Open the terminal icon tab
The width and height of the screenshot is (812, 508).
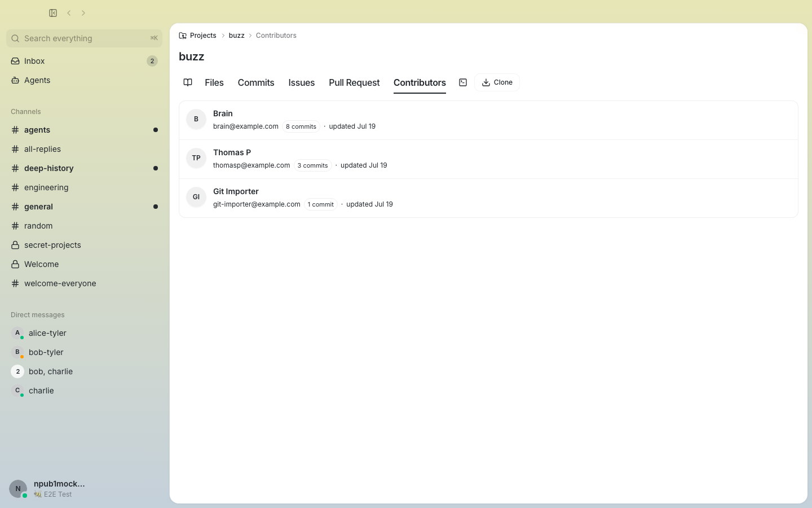click(x=463, y=82)
